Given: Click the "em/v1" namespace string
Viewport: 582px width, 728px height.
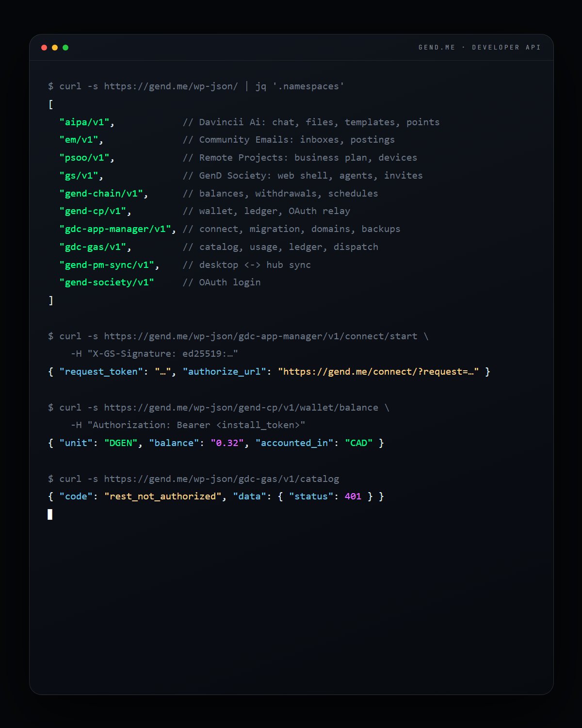Looking at the screenshot, I should (x=79, y=140).
